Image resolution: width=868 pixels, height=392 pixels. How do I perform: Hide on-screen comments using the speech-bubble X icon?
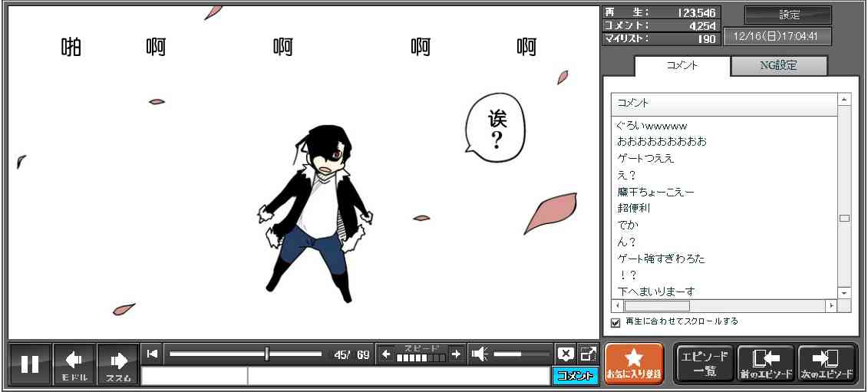coord(566,354)
